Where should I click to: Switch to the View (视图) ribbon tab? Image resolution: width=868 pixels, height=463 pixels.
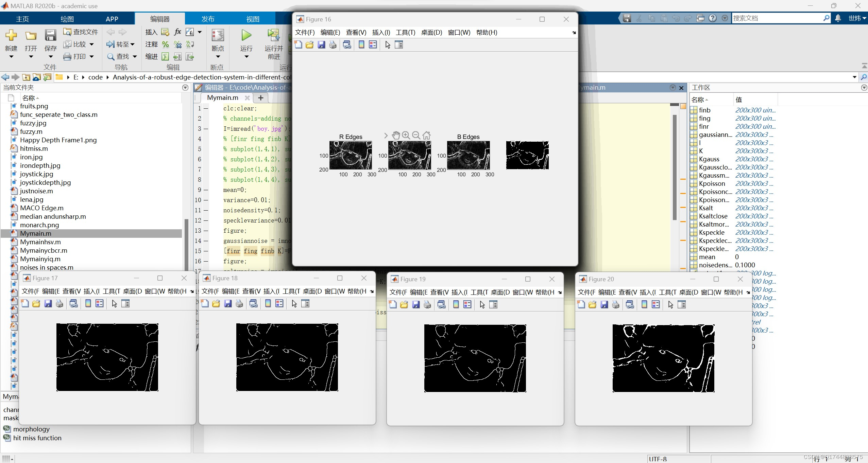point(253,19)
